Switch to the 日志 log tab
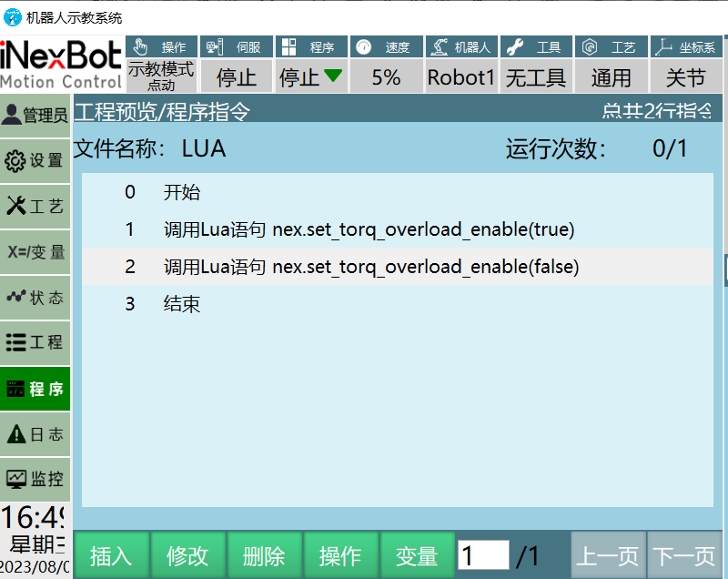Viewport: 728px width, 579px height. 35,434
